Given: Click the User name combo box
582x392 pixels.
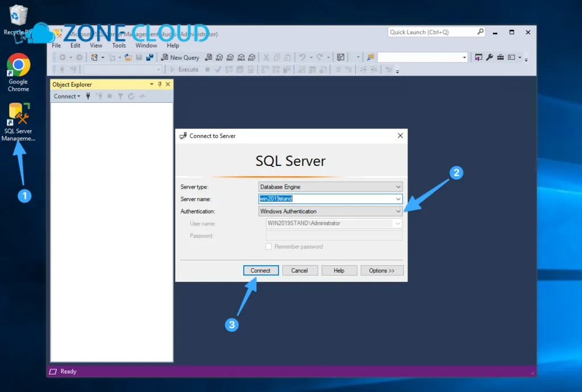Looking at the screenshot, I should (x=334, y=223).
